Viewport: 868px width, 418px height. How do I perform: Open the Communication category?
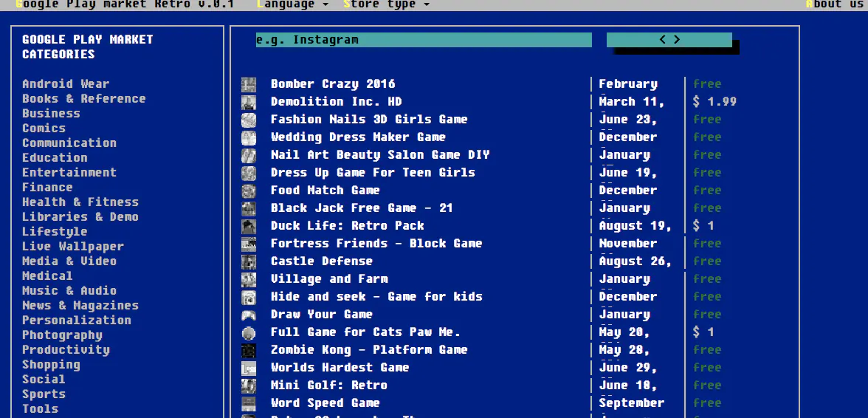pos(69,143)
